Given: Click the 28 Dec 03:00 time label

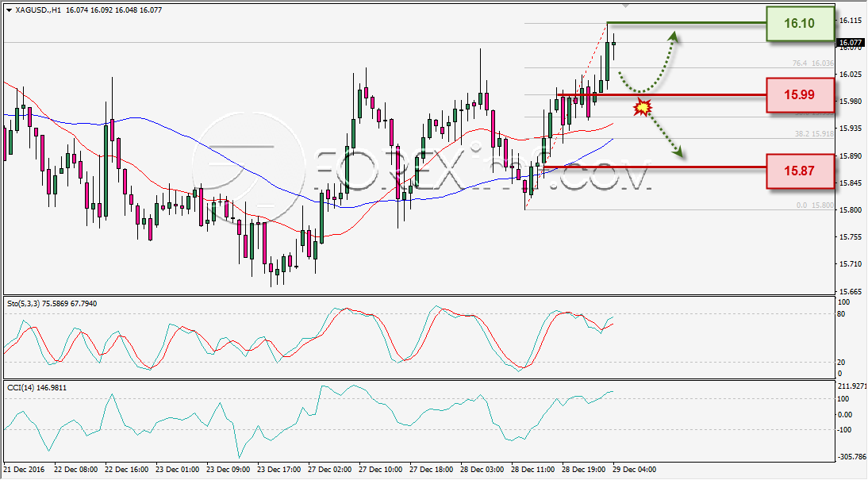Looking at the screenshot, I should tap(482, 470).
